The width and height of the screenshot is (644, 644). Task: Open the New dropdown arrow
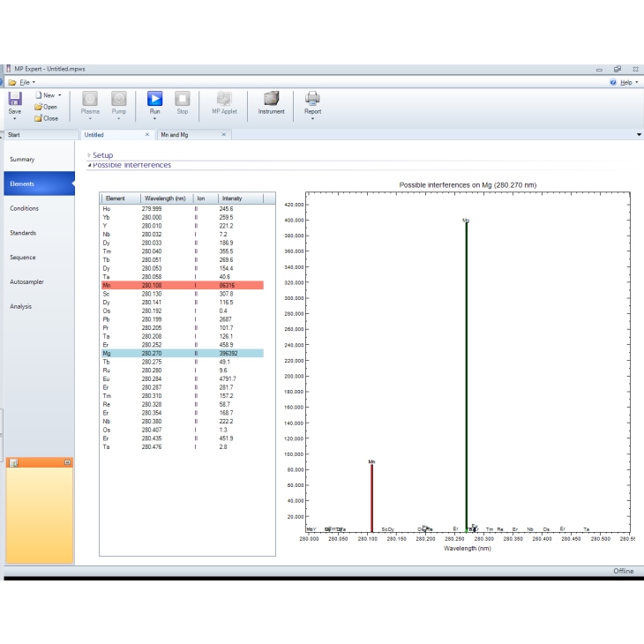59,95
